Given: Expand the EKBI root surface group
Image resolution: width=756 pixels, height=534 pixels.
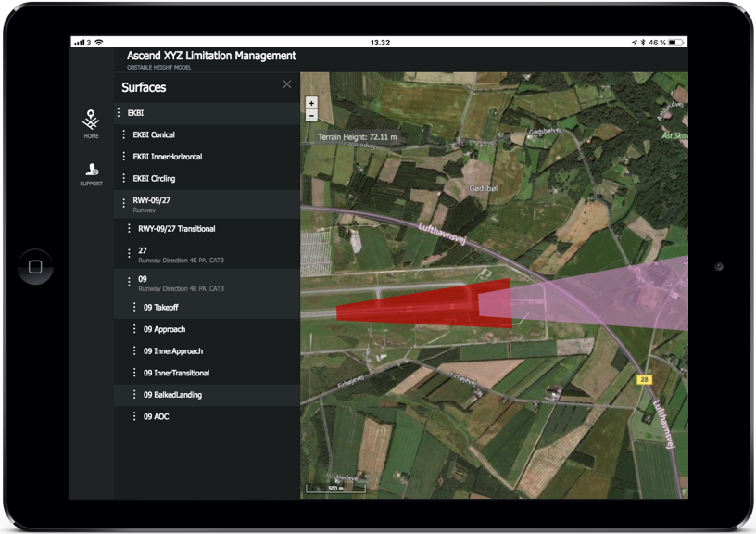Looking at the screenshot, I should pyautogui.click(x=135, y=113).
